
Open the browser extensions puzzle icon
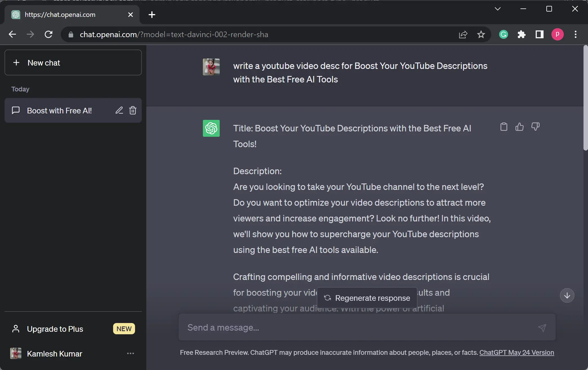click(521, 34)
